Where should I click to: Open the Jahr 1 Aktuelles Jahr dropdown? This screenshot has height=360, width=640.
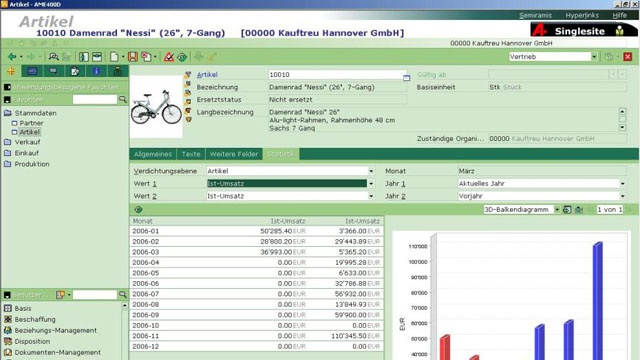(622, 184)
